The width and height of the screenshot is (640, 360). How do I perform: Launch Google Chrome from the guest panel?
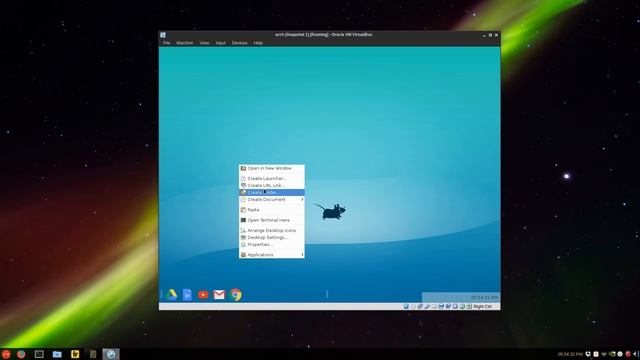(236, 294)
